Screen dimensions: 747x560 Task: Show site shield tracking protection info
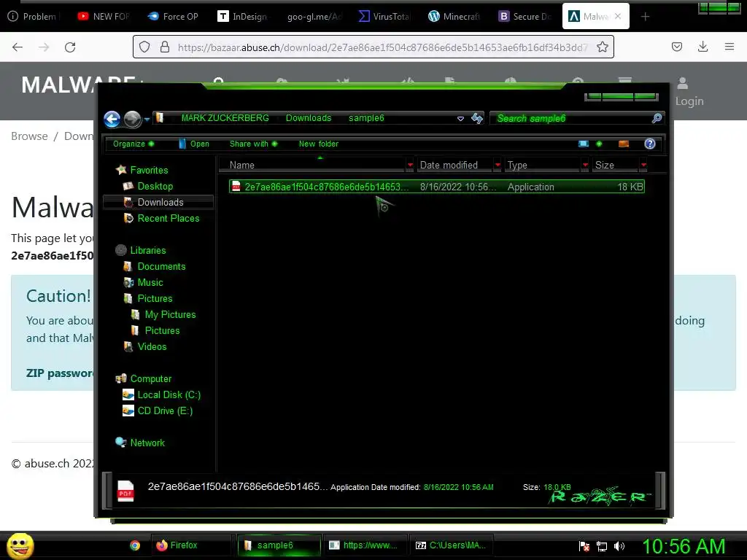pos(144,47)
